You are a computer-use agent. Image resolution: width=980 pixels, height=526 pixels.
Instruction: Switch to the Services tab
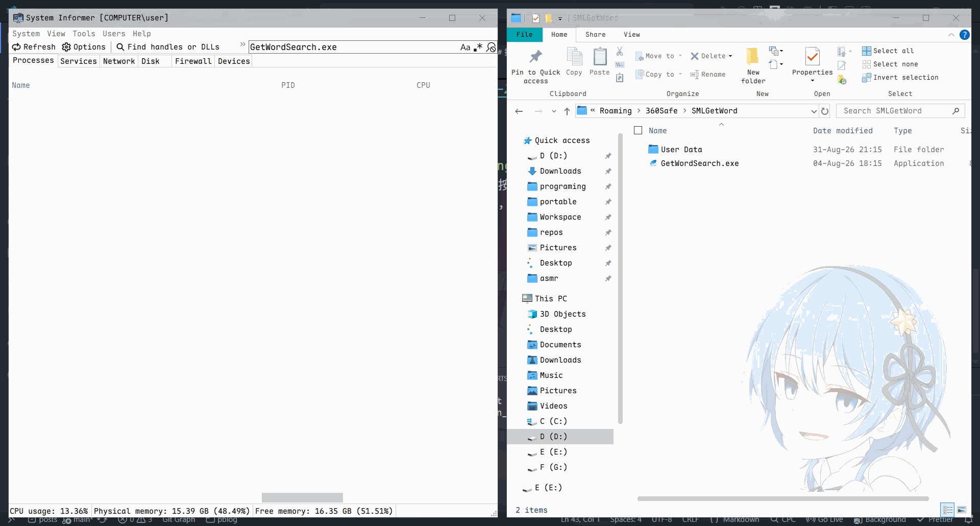coord(79,61)
